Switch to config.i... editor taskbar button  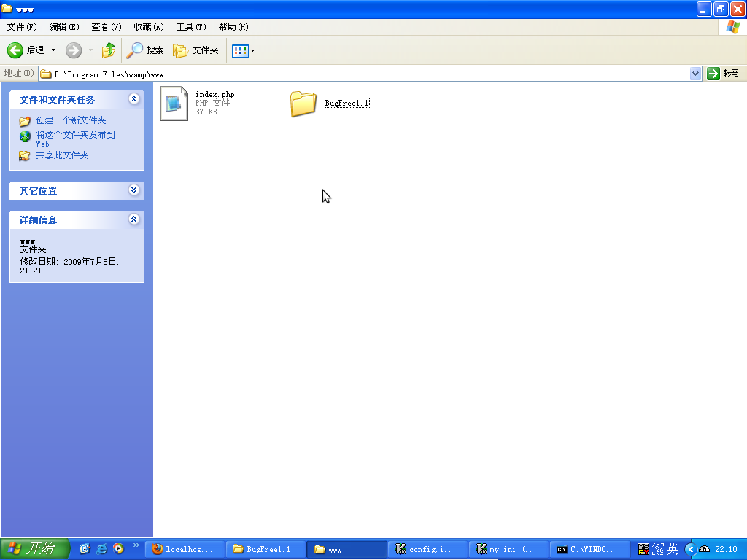[427, 549]
